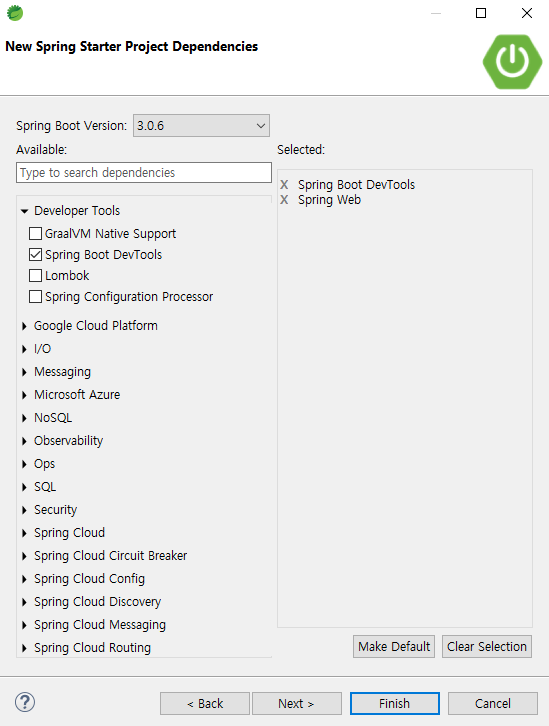Proceed with the Next > button
This screenshot has width=549, height=726.
297,704
